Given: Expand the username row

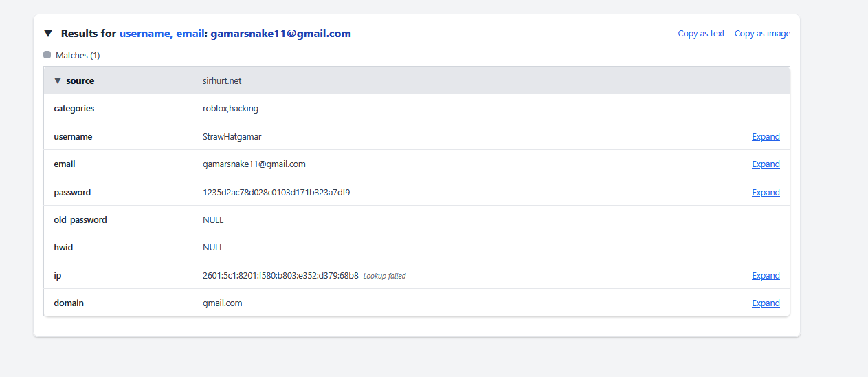Looking at the screenshot, I should [x=766, y=137].
